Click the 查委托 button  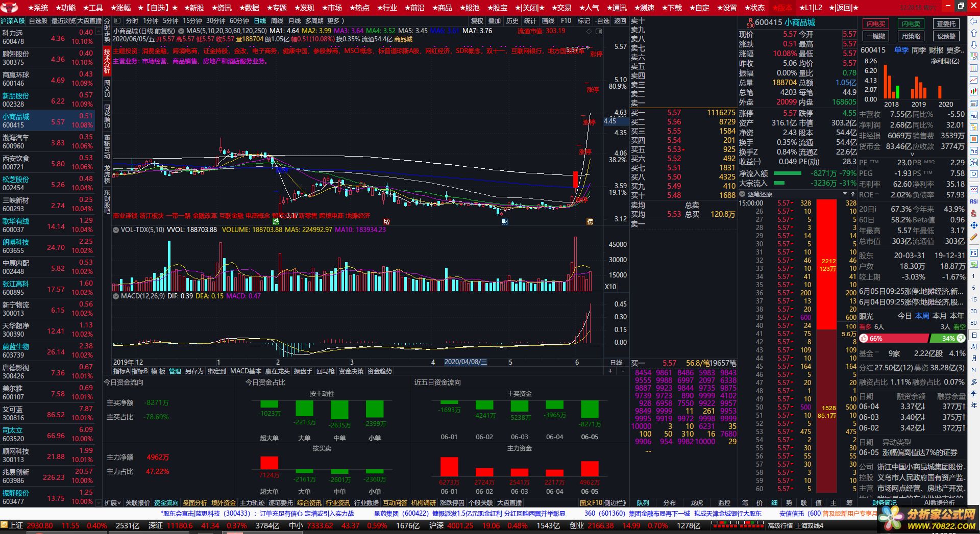tap(946, 24)
